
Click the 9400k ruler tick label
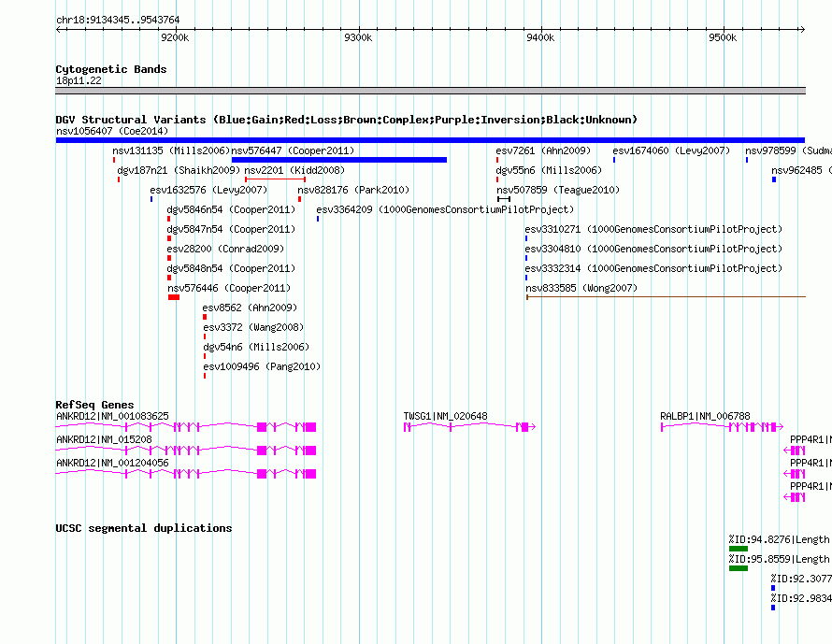[x=540, y=37]
